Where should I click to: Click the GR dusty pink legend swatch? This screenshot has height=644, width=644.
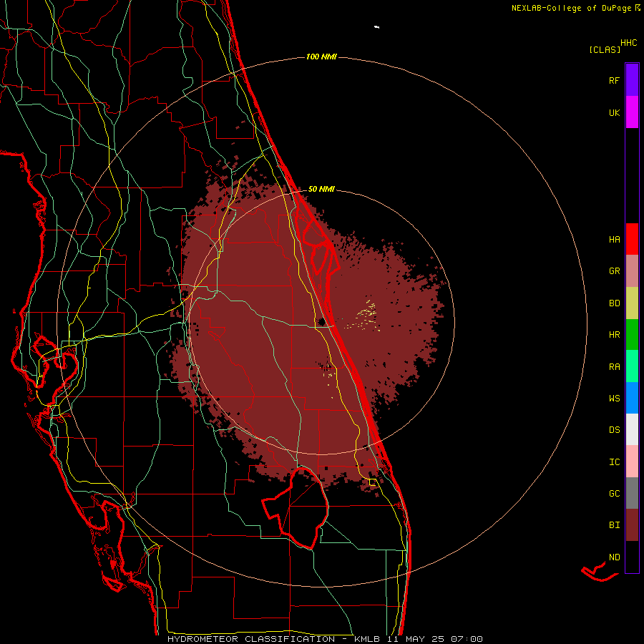[632, 270]
